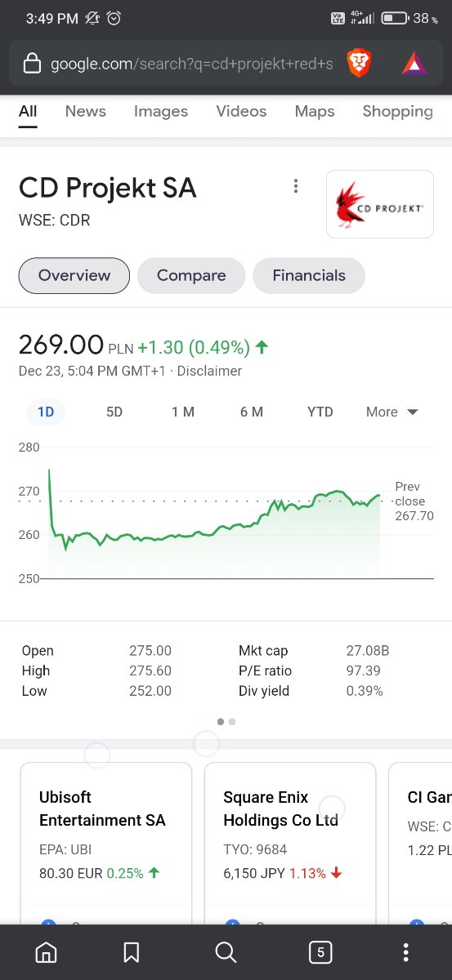Select the Financials button
Viewport: 452px width, 980px height.
309,275
